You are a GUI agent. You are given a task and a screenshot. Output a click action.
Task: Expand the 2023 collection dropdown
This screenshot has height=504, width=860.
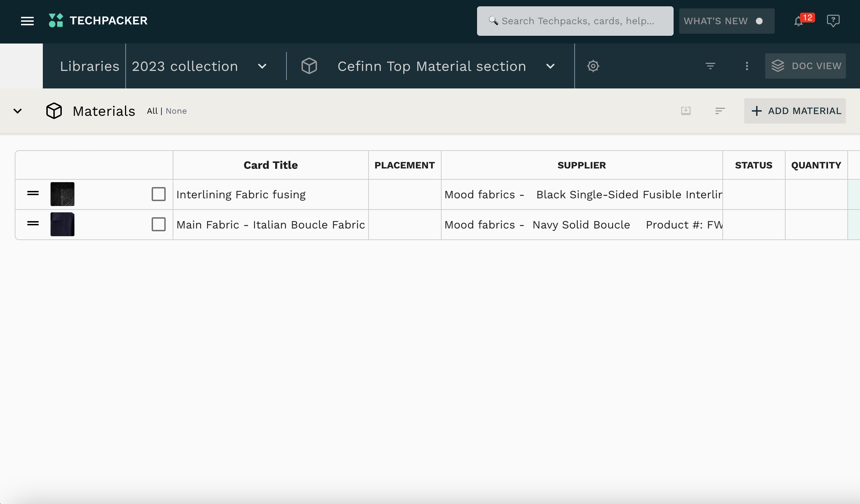coord(262,66)
